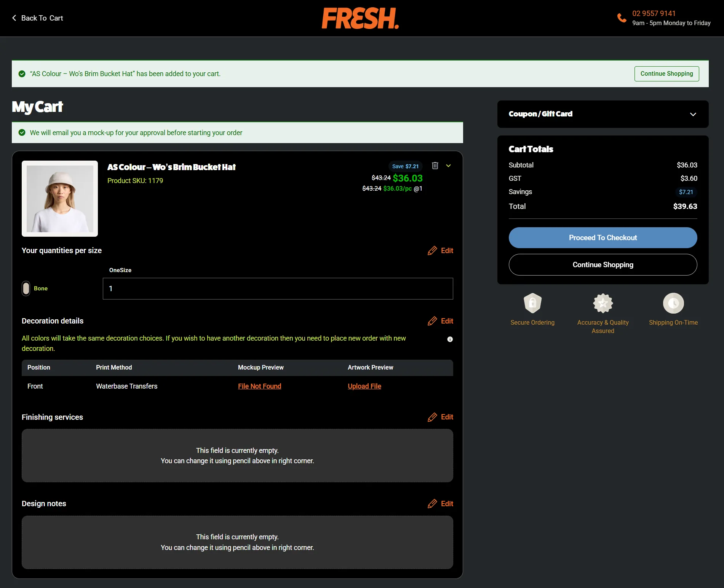Open the FRESH logo homepage
The width and height of the screenshot is (724, 588).
click(360, 18)
